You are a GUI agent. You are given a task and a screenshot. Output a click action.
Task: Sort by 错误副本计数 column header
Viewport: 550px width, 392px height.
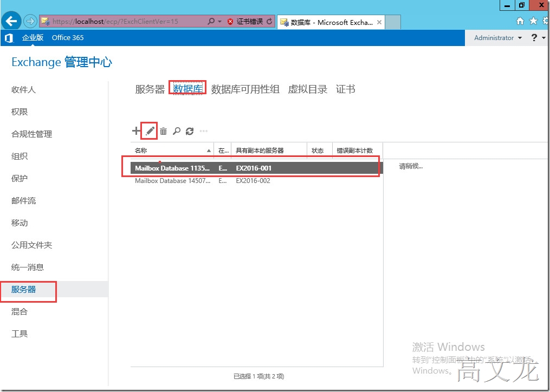tap(358, 151)
